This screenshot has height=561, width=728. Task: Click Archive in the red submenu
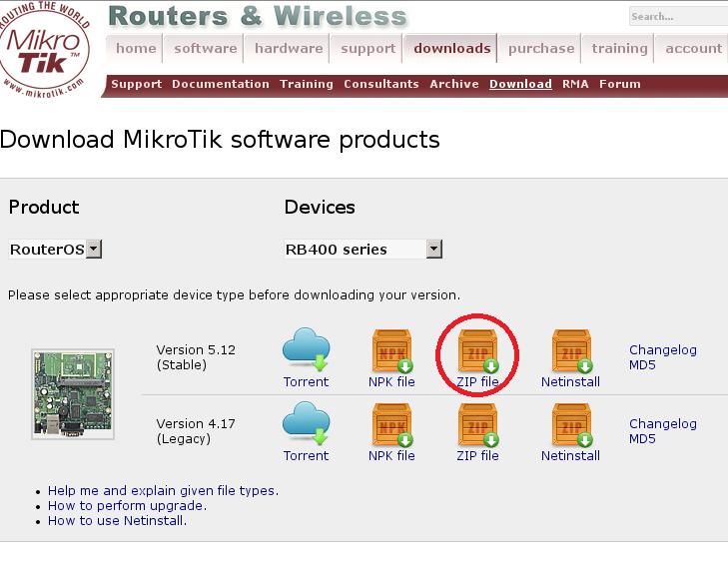(x=454, y=84)
